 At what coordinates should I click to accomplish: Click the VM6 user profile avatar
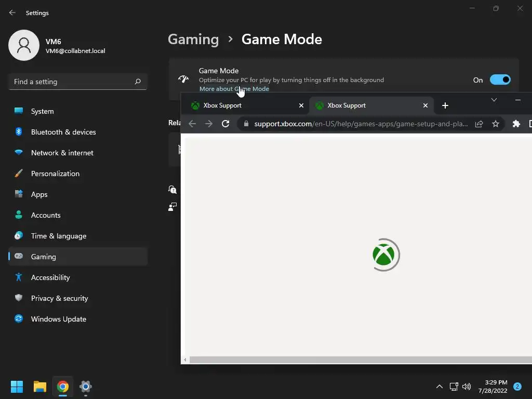point(24,45)
